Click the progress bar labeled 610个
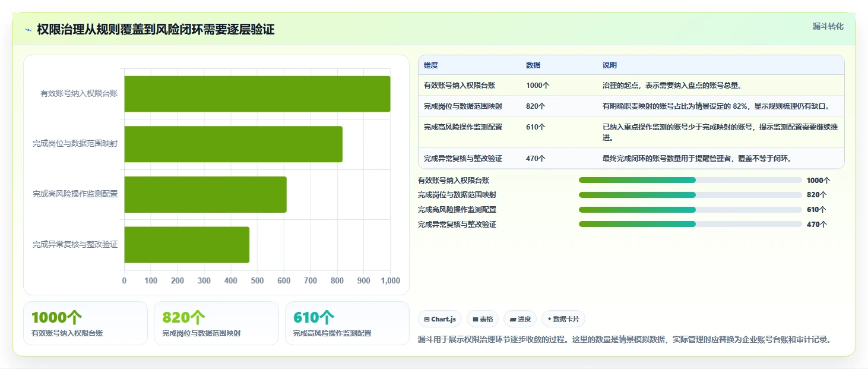The height and width of the screenshot is (369, 868). pyautogui.click(x=690, y=210)
